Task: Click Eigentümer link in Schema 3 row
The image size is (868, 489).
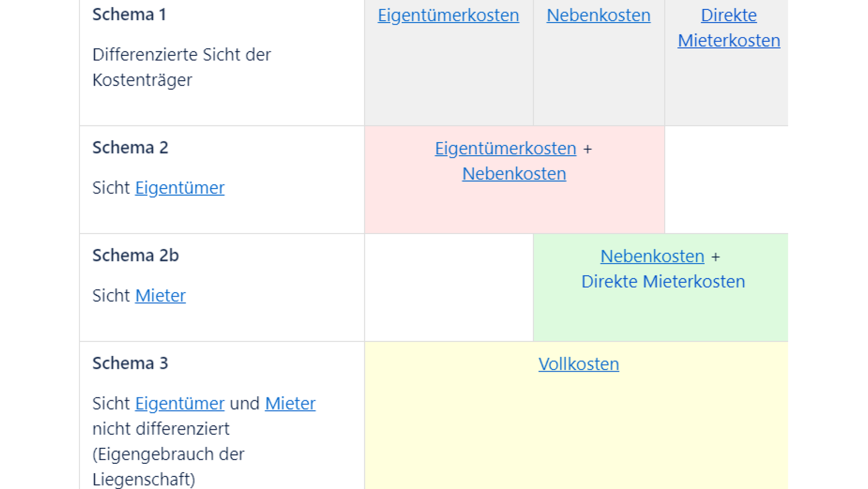Action: tap(180, 404)
